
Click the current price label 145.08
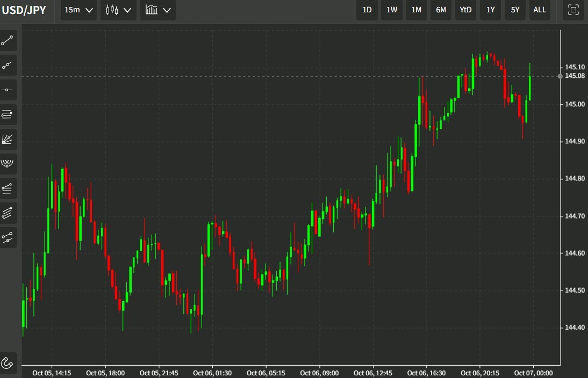575,76
